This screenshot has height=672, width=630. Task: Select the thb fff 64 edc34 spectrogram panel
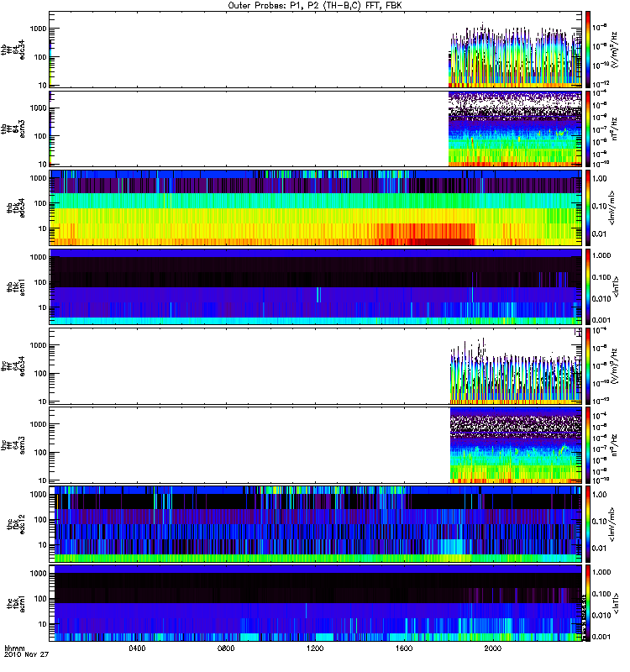316,50
